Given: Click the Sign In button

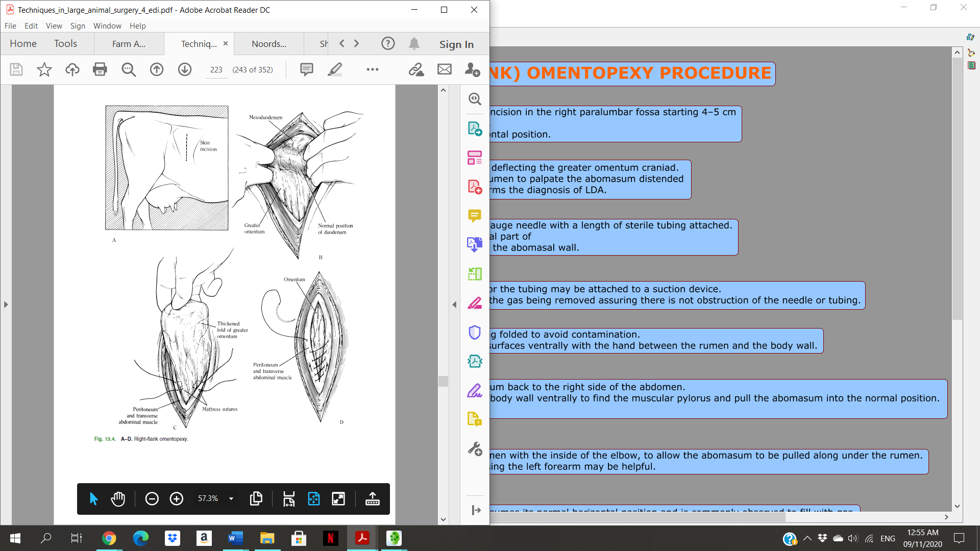Looking at the screenshot, I should 456,44.
